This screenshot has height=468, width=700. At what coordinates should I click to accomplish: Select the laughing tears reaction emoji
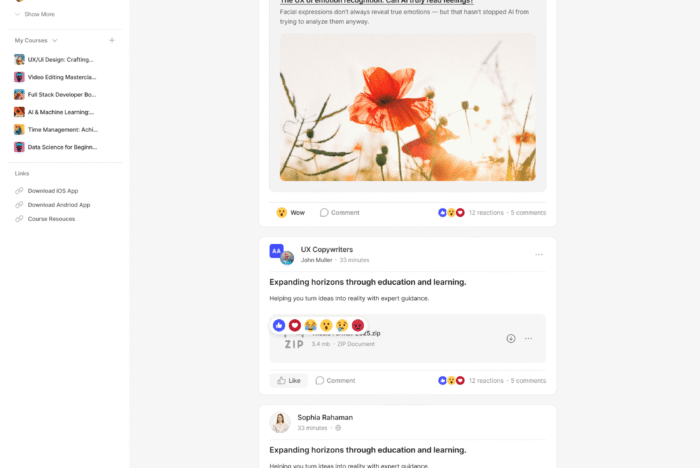311,325
